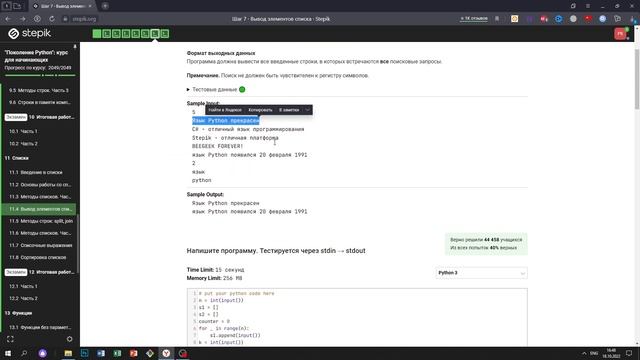The width and height of the screenshot is (640, 360).
Task: Click inside the code editor area
Action: tap(357, 317)
